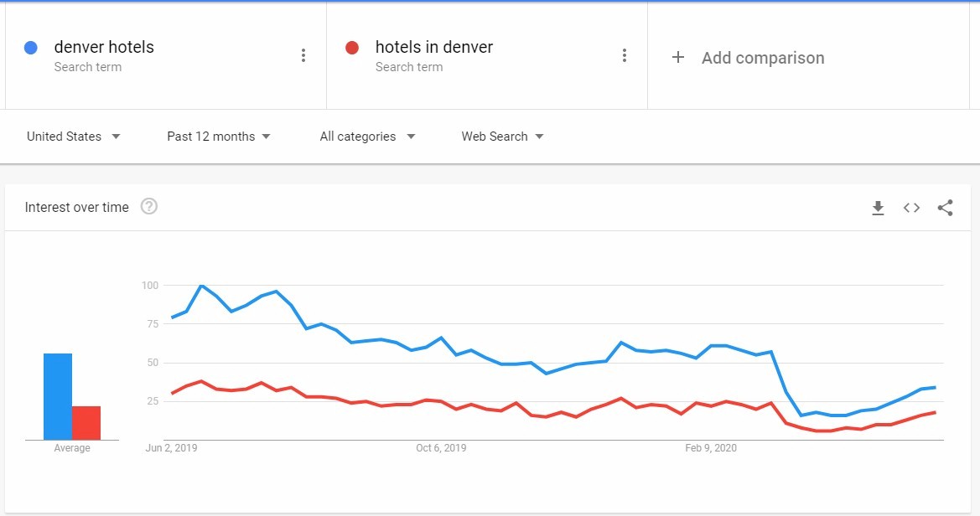The width and height of the screenshot is (980, 516).
Task: Open help icon beside Interest over time
Action: 148,206
